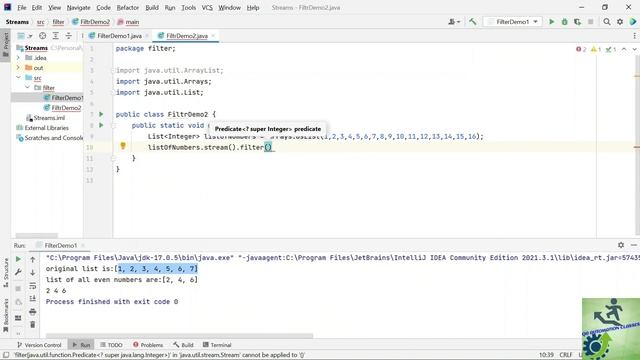Open the TODO tool window

[x=111, y=345]
